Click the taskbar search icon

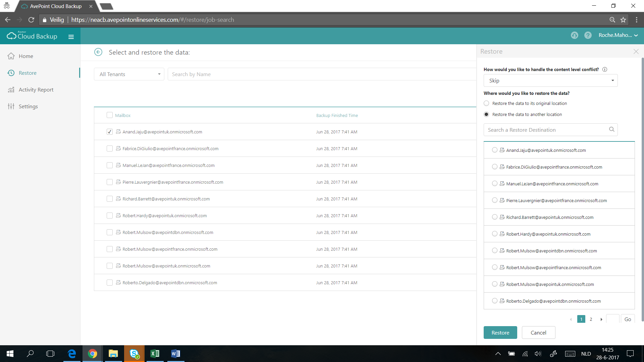pos(30,354)
